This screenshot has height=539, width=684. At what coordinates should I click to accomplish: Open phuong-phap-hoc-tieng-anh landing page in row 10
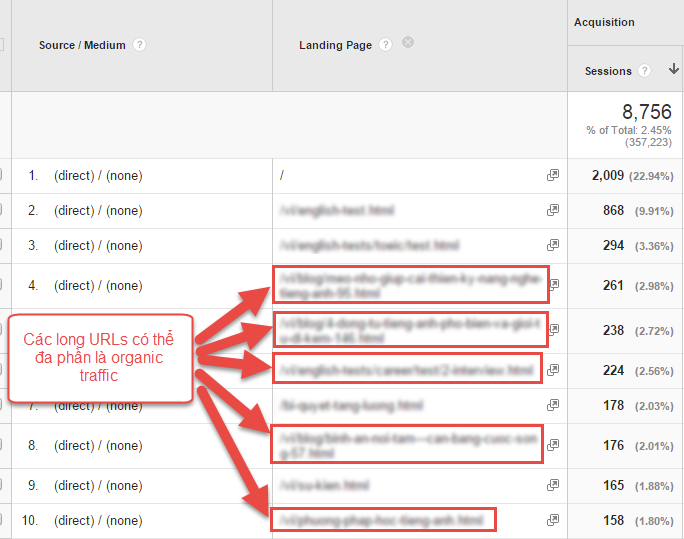pos(382,520)
